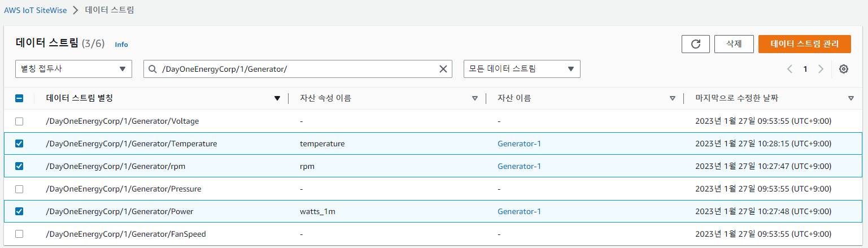Clear the search filter text
This screenshot has height=248, width=868.
[x=443, y=69]
